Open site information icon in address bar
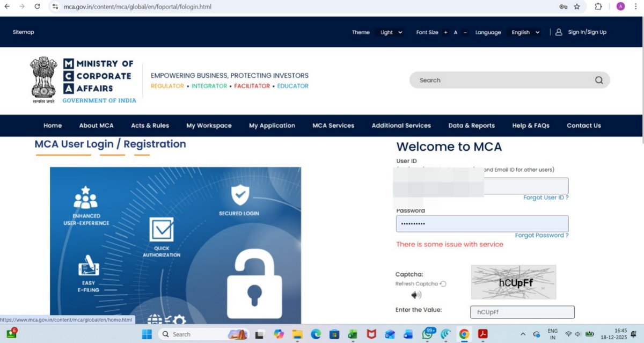The height and width of the screenshot is (343, 644). click(55, 6)
